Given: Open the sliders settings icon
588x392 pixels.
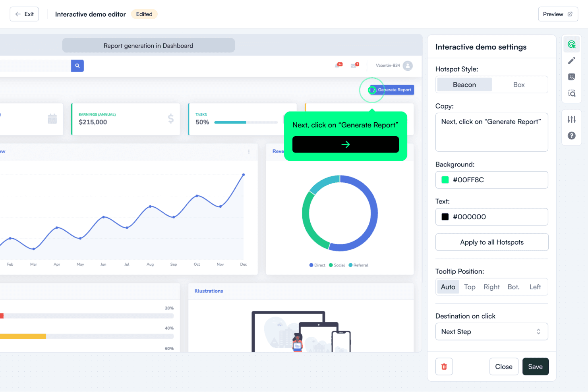Looking at the screenshot, I should pos(571,119).
